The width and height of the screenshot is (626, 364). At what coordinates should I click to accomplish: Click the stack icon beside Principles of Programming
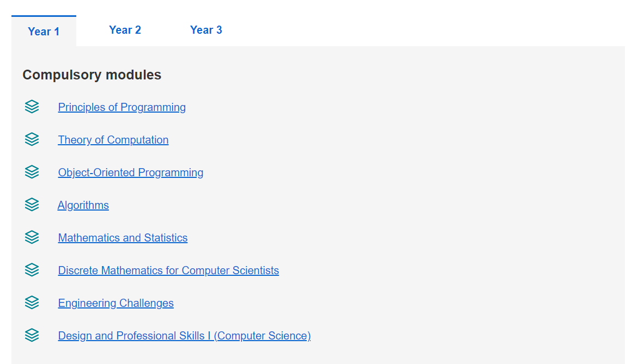pyautogui.click(x=32, y=107)
